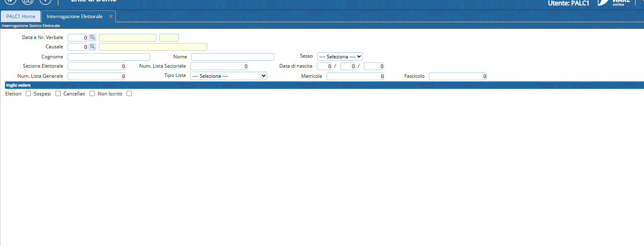The image size is (644, 246).
Task: Focus the Matricola input field
Action: coord(355,76)
